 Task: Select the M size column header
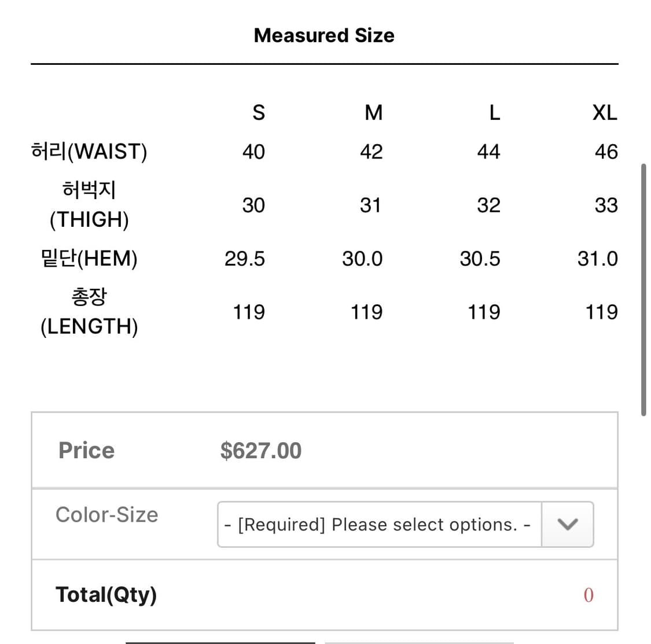pos(374,112)
